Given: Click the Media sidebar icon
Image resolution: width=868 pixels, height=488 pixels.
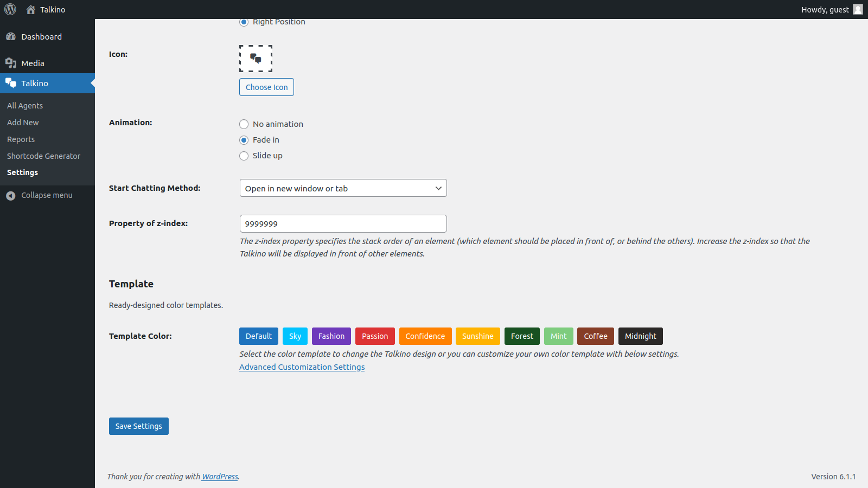Looking at the screenshot, I should (11, 63).
